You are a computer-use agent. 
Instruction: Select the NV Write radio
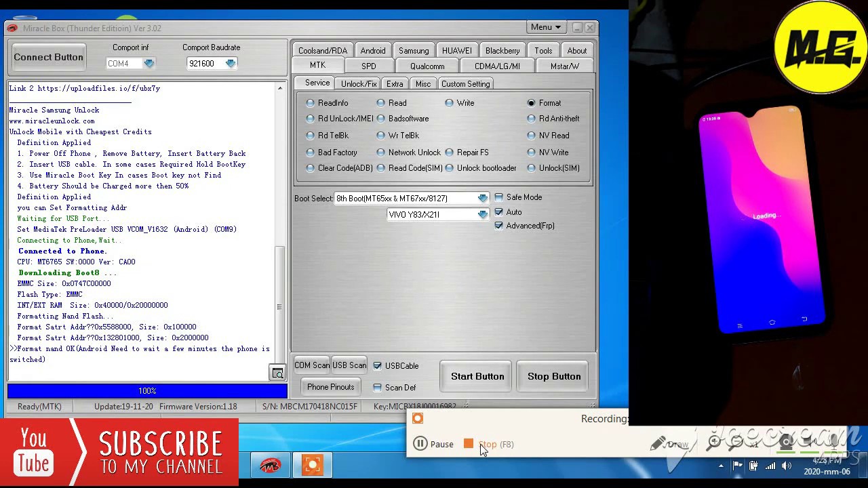tap(532, 152)
